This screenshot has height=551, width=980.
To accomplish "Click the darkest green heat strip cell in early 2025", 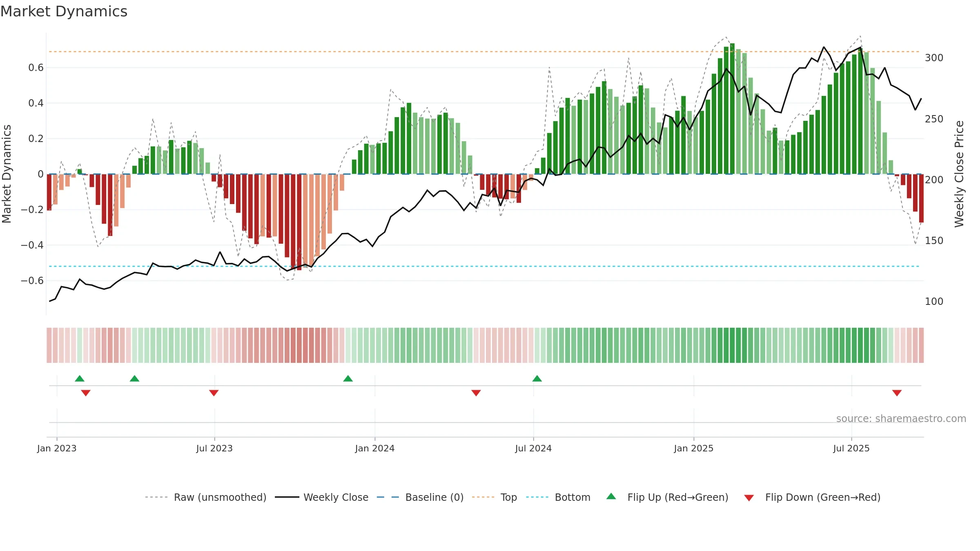I will click(x=732, y=345).
